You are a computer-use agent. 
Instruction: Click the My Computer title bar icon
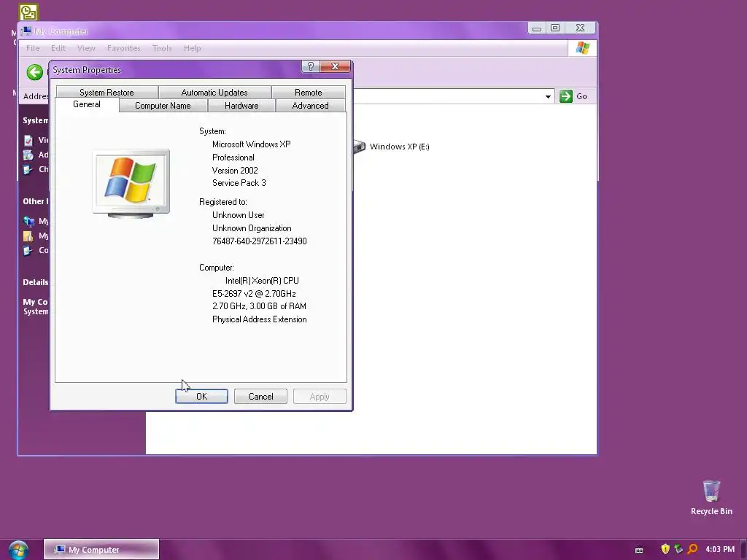click(26, 31)
